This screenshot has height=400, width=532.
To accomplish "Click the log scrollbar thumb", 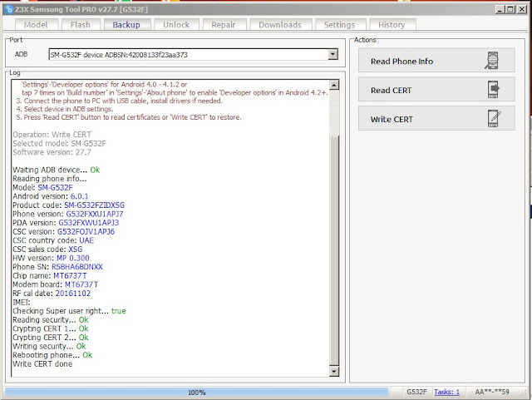I will pos(334,251).
